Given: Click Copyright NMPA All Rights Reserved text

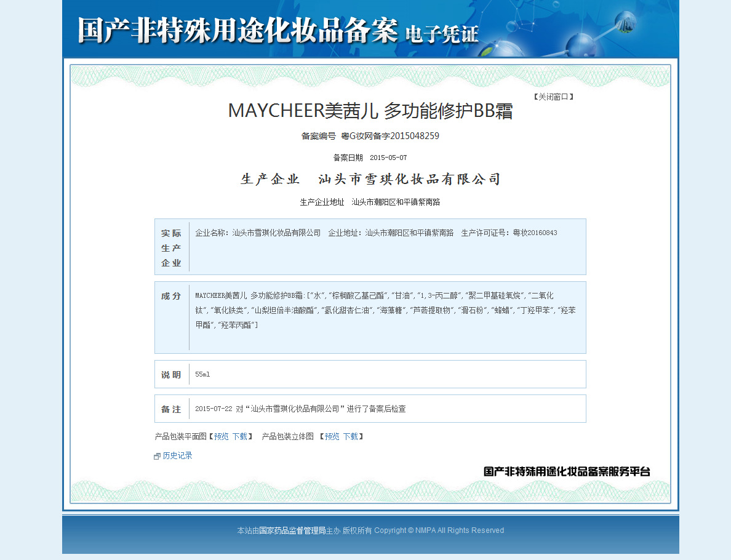Looking at the screenshot, I should (439, 530).
